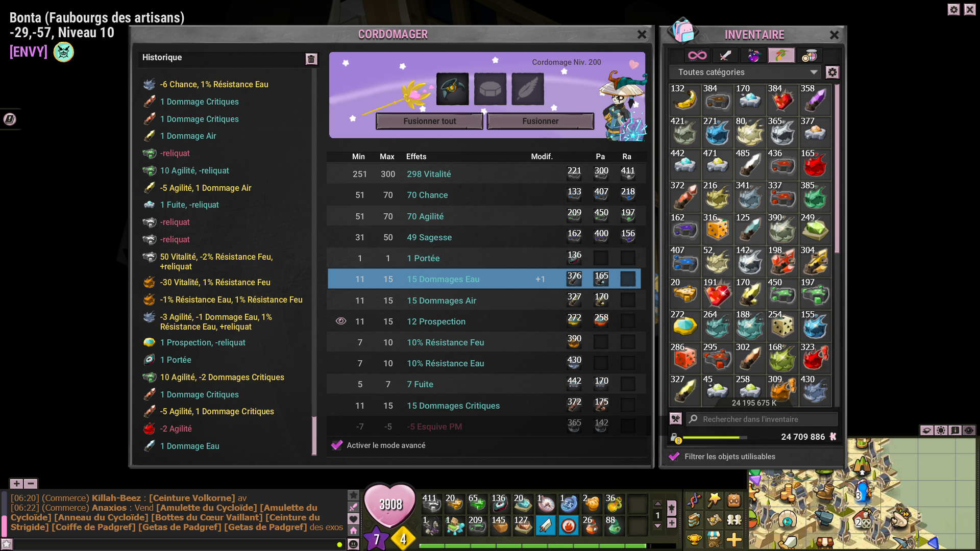Screen dimensions: 980x551
Task: Open the quest book icon
Action: [x=694, y=520]
